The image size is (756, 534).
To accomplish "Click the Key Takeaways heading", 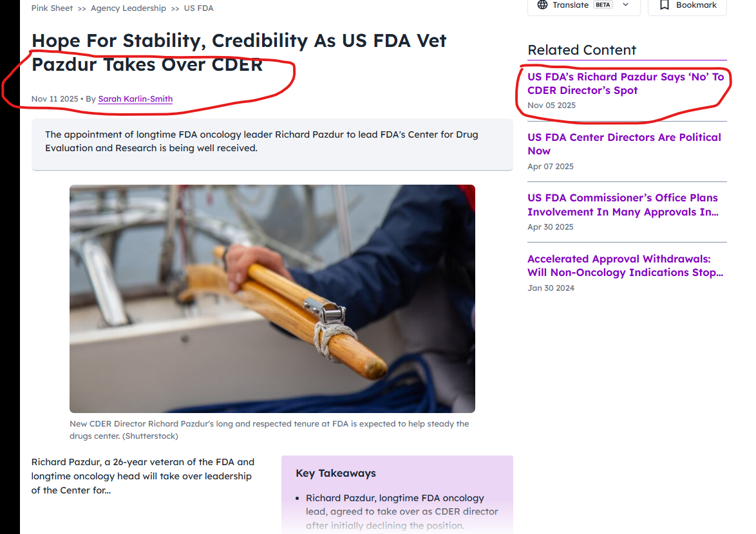I will 335,474.
